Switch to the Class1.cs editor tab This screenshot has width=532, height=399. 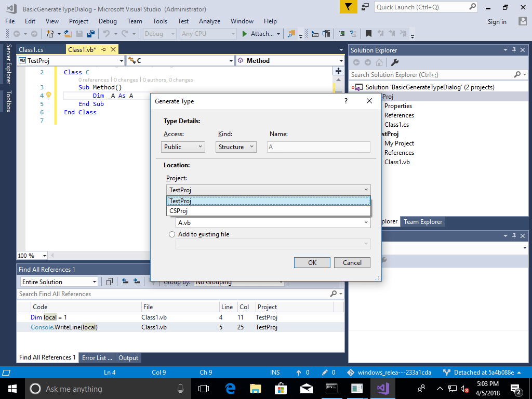point(31,49)
